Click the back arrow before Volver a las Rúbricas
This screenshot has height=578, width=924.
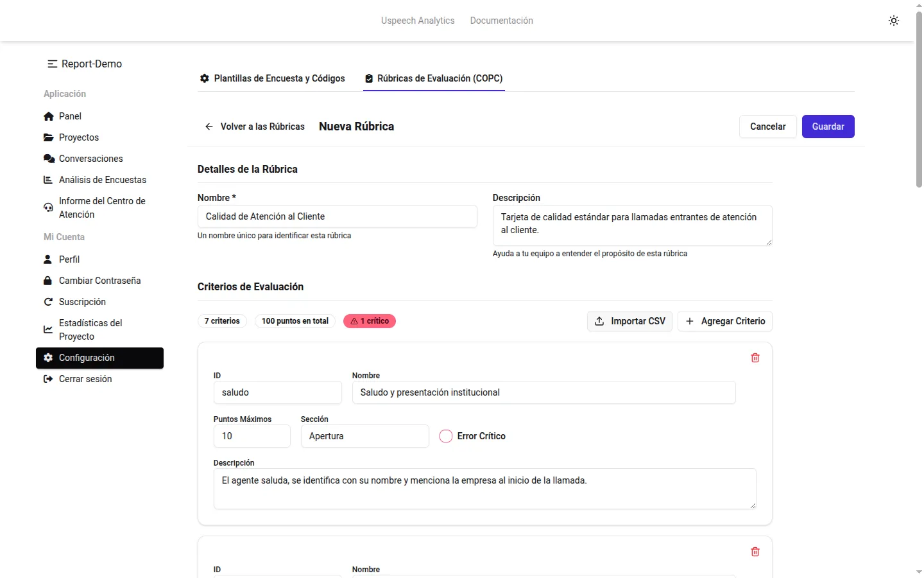pos(209,127)
